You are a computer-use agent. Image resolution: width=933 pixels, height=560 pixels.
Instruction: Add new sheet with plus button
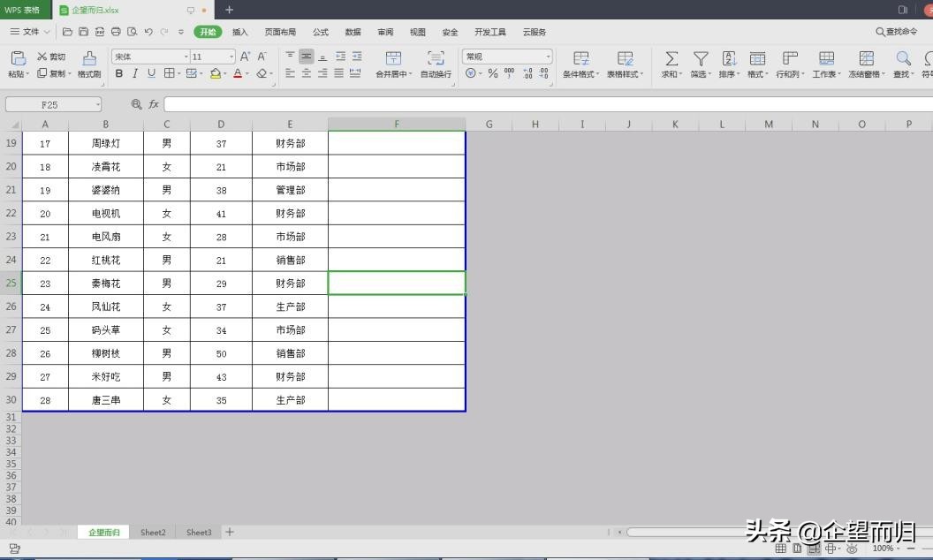point(230,532)
